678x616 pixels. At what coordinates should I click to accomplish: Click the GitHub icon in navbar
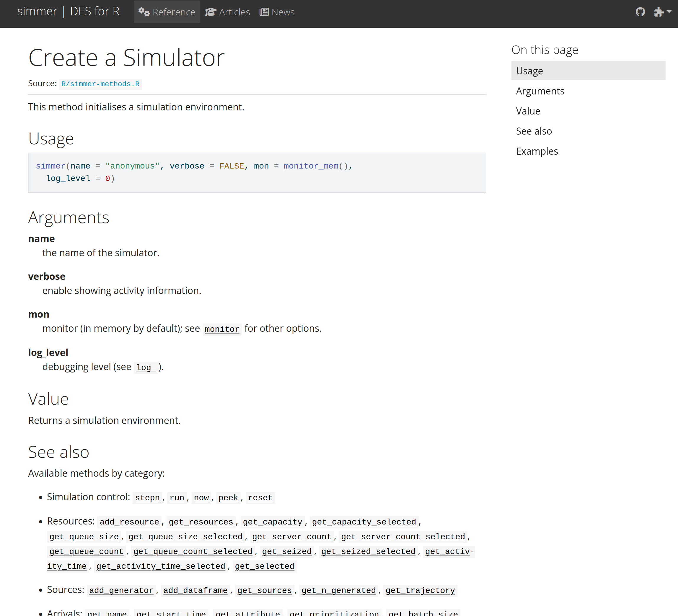pos(640,12)
